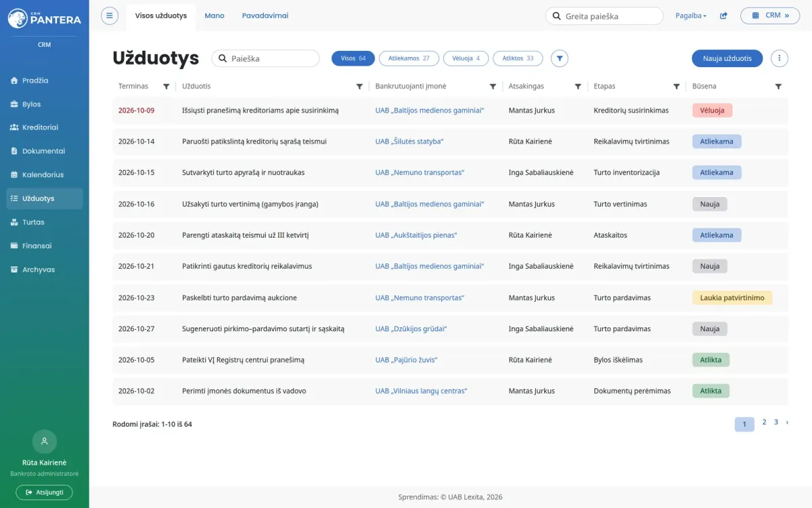
Task: Go to page 3
Action: (776, 422)
